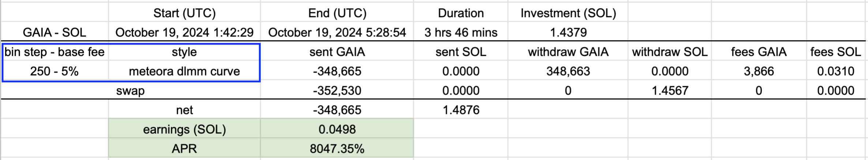Click the October 19, 2024 5:28:54 cell
This screenshot has height=160, width=868.
pos(337,33)
